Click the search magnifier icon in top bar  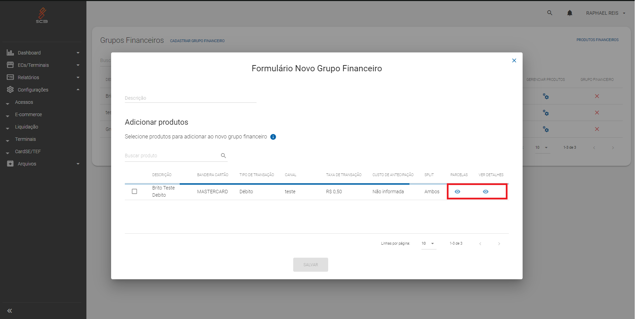click(550, 13)
